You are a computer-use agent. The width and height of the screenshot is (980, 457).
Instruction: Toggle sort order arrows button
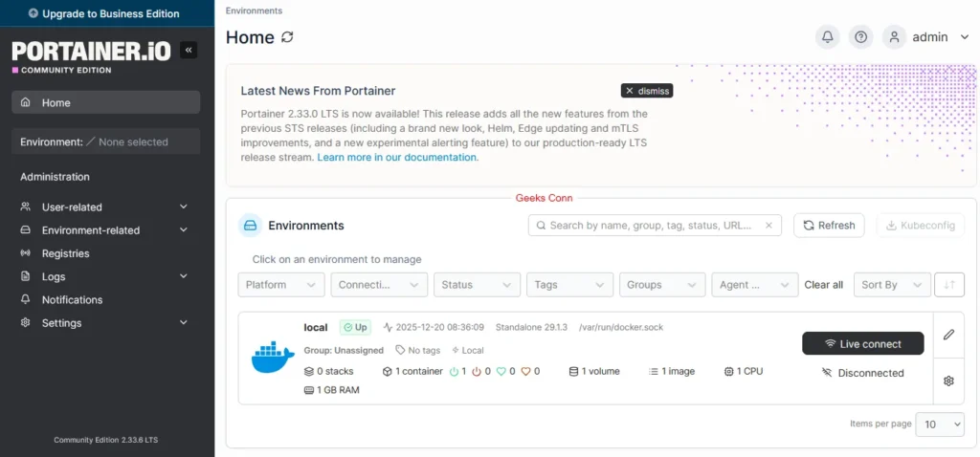coord(949,285)
